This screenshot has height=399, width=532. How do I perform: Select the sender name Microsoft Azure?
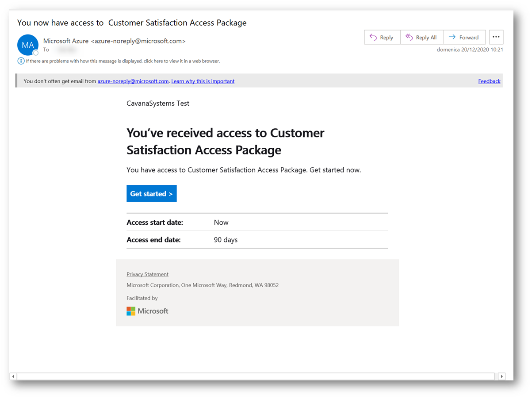pyautogui.click(x=66, y=41)
